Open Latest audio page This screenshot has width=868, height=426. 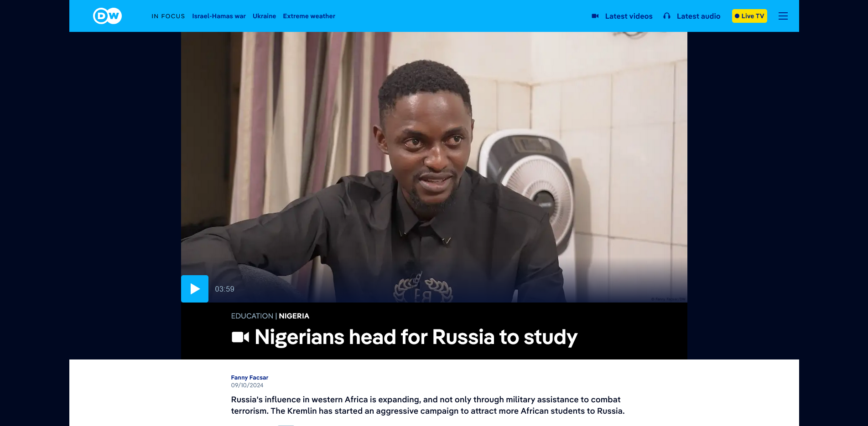coord(698,16)
